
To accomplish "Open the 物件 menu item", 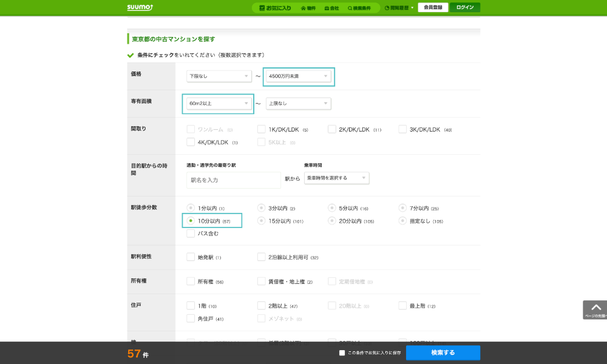I will [x=308, y=8].
